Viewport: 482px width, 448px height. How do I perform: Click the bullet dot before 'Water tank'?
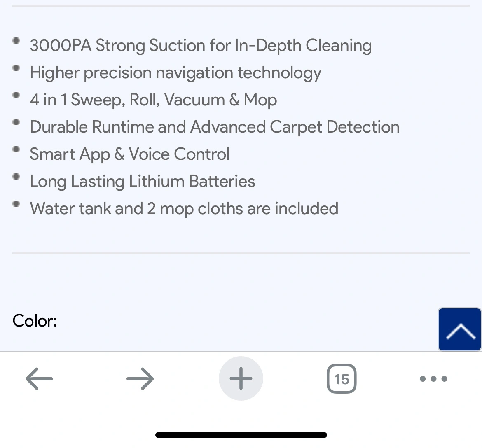16,203
